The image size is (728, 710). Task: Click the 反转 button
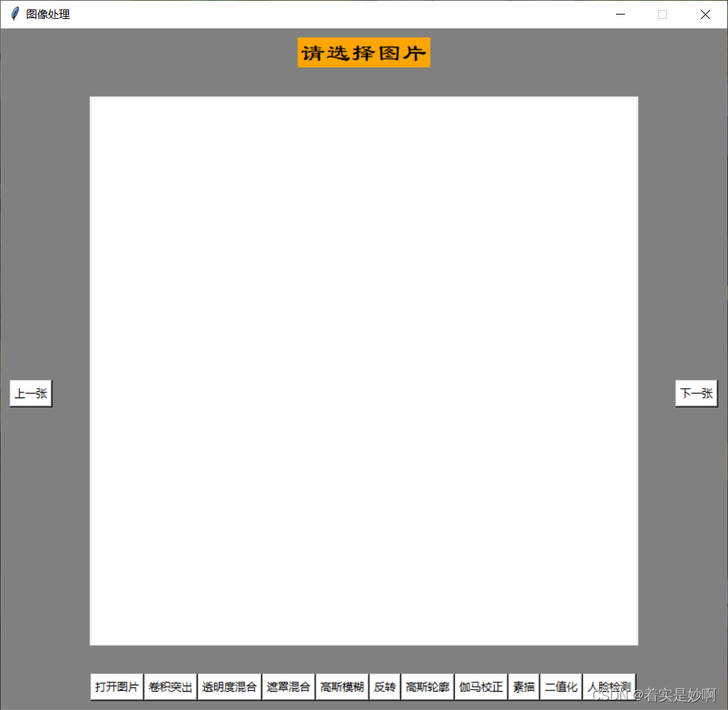[x=385, y=687]
